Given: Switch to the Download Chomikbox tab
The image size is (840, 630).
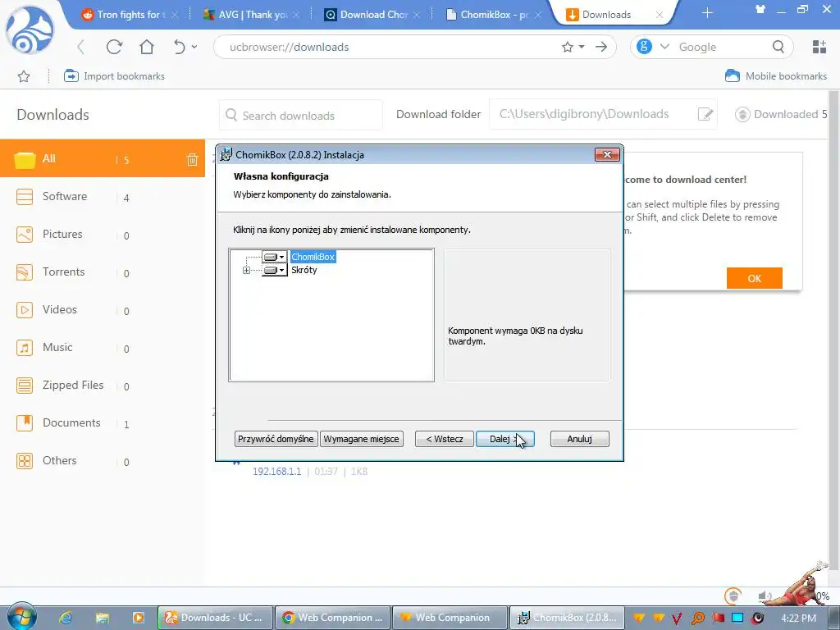Looking at the screenshot, I should click(373, 15).
